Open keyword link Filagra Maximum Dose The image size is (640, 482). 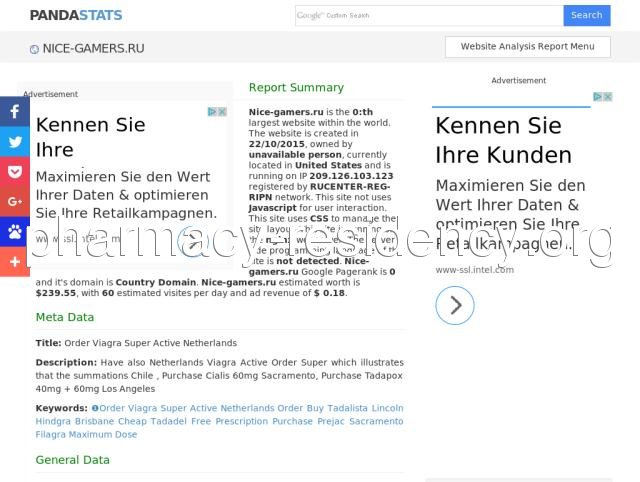[x=86, y=434]
